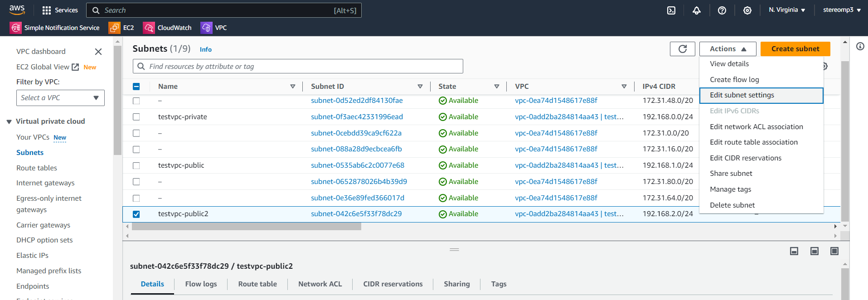The image size is (868, 300).
Task: Switch to the CIDR reservations tab
Action: [393, 284]
